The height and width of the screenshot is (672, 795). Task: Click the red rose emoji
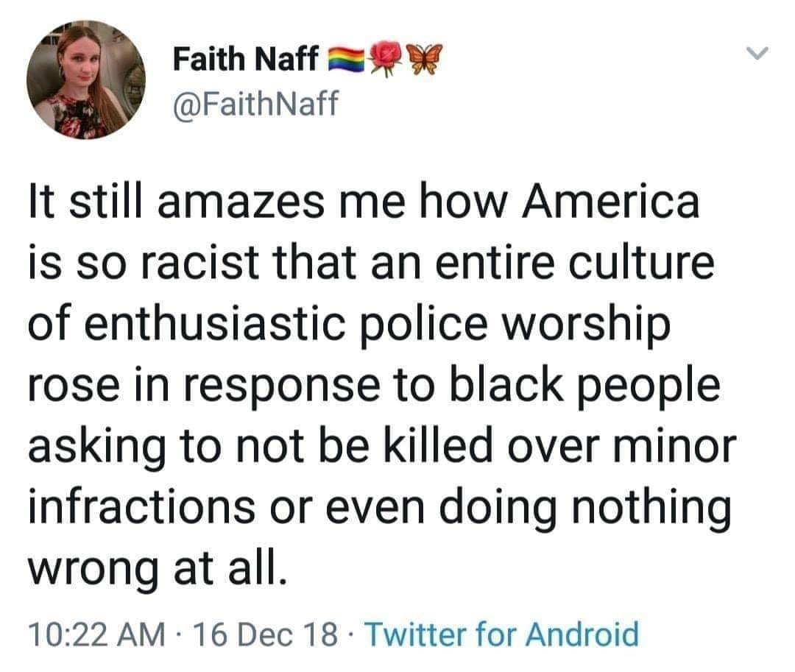[388, 59]
